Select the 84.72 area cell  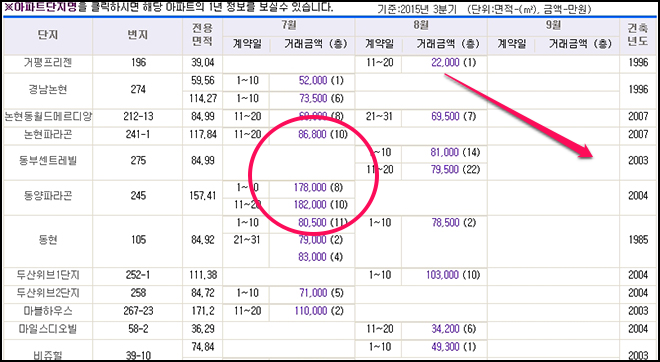pyautogui.click(x=202, y=293)
